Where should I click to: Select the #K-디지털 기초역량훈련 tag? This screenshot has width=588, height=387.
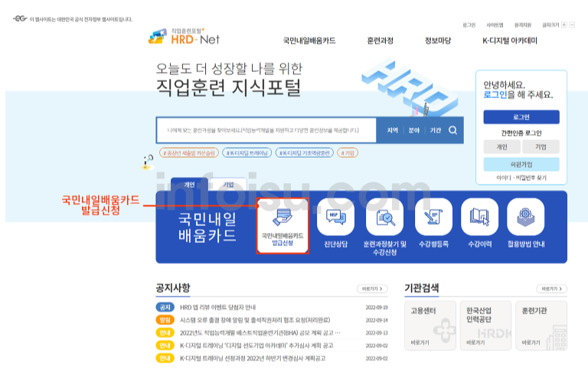(305, 153)
